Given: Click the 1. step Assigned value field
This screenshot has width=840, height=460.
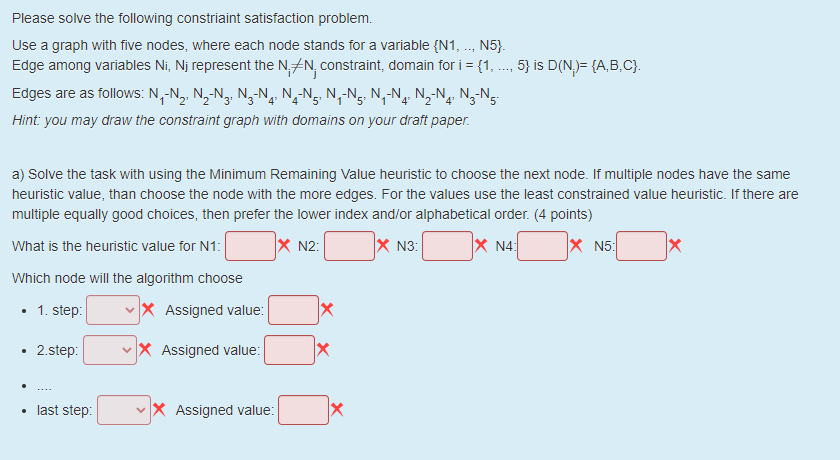Looking at the screenshot, I should [293, 310].
